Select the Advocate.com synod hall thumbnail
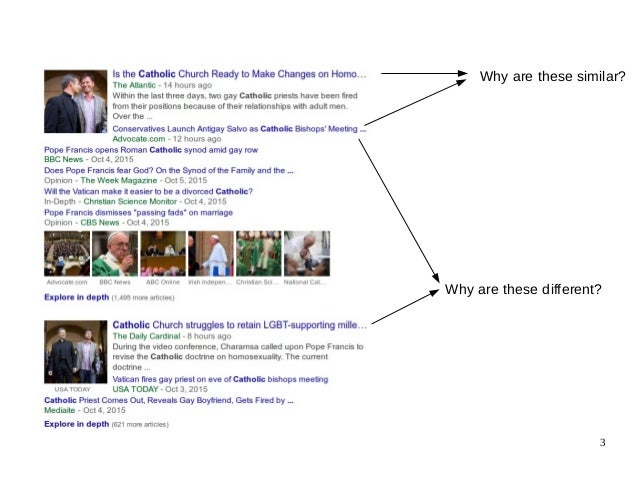Screen dimensions: 638x479 coord(67,254)
